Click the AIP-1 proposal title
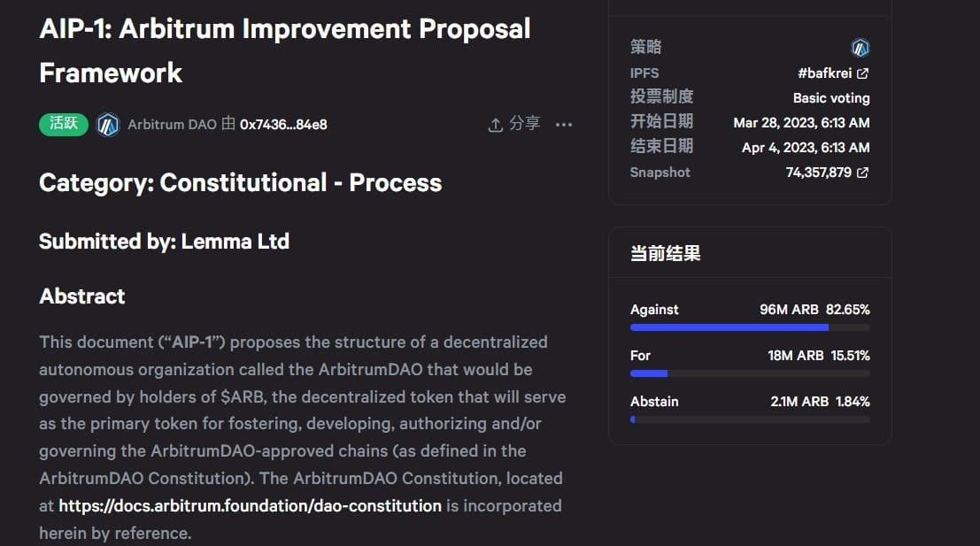 point(283,29)
